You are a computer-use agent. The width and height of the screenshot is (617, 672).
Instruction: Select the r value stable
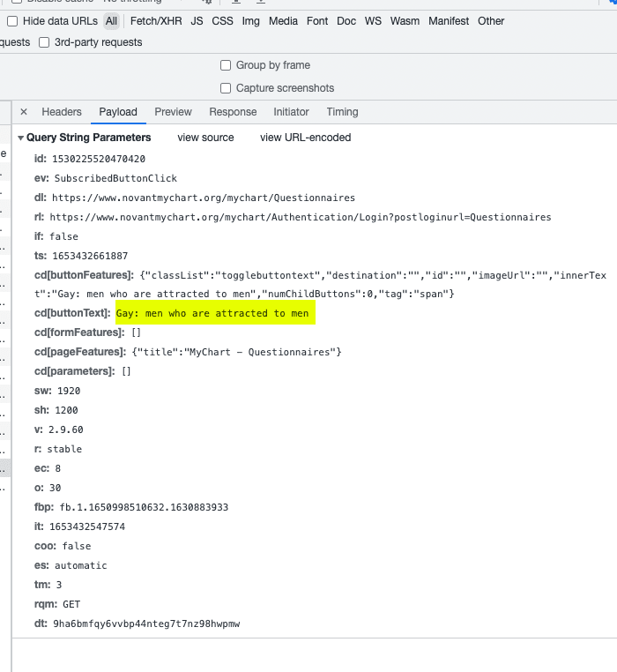pyautogui.click(x=64, y=449)
